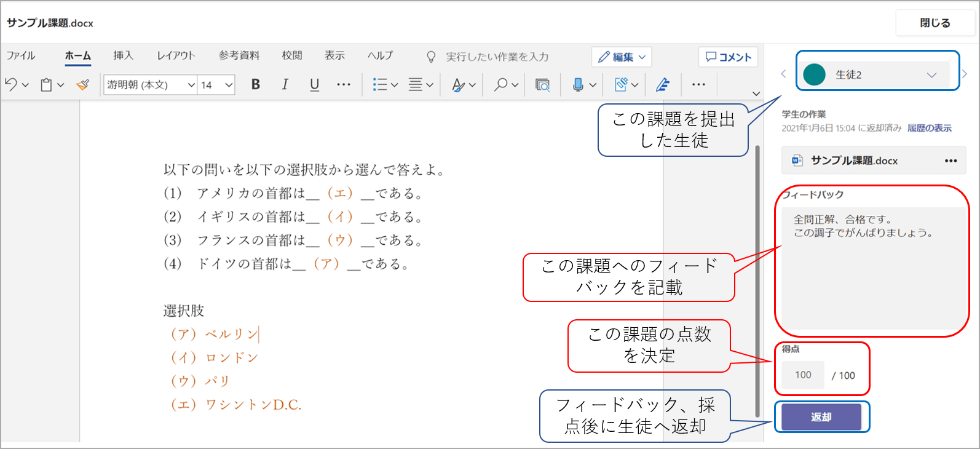Toggle Italic formatting

[285, 85]
